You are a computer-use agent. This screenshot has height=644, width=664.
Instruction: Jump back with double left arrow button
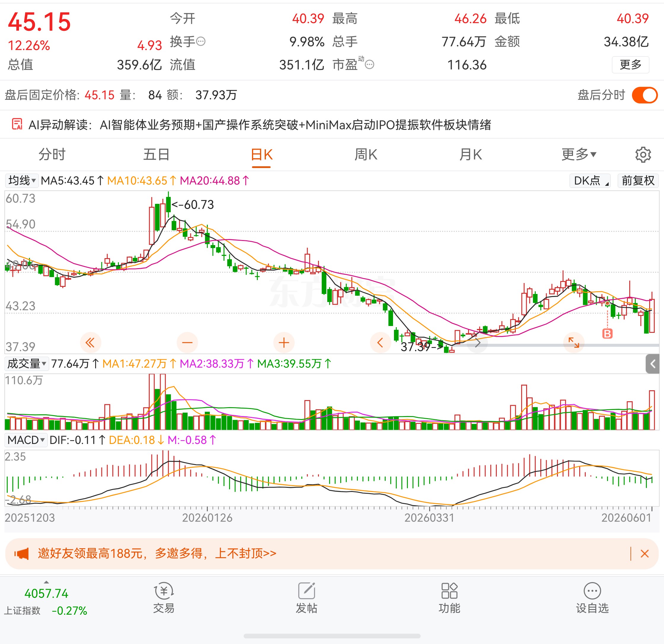click(x=90, y=343)
